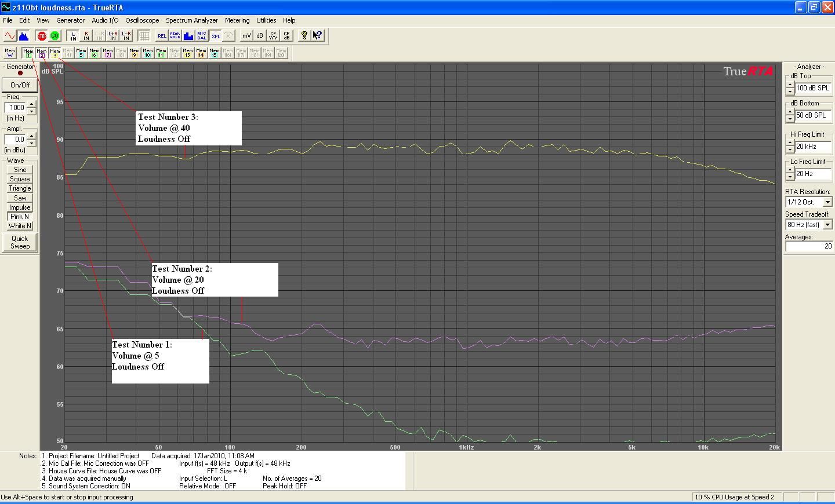Click the dB Top stepper up arrow

point(790,85)
